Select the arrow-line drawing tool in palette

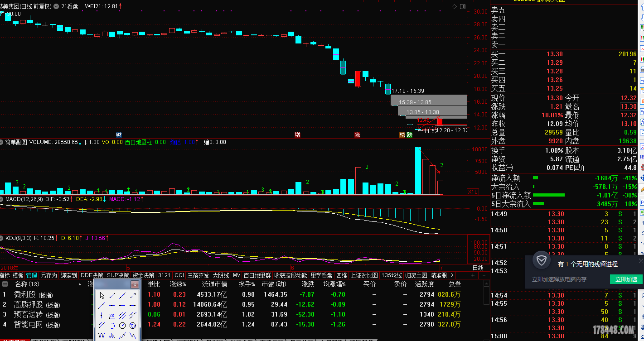click(133, 295)
